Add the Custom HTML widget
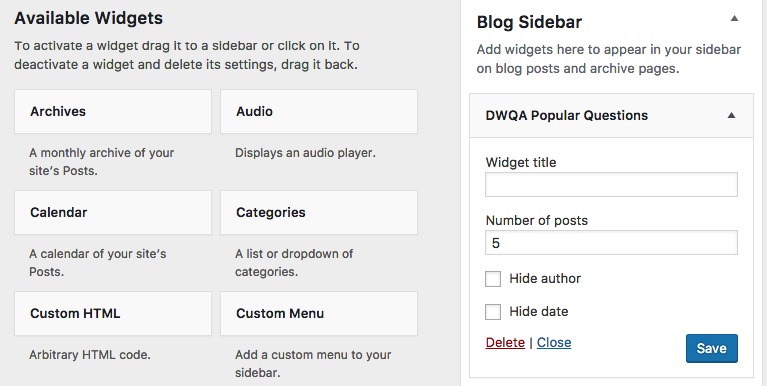767x386 pixels. pyautogui.click(x=113, y=314)
